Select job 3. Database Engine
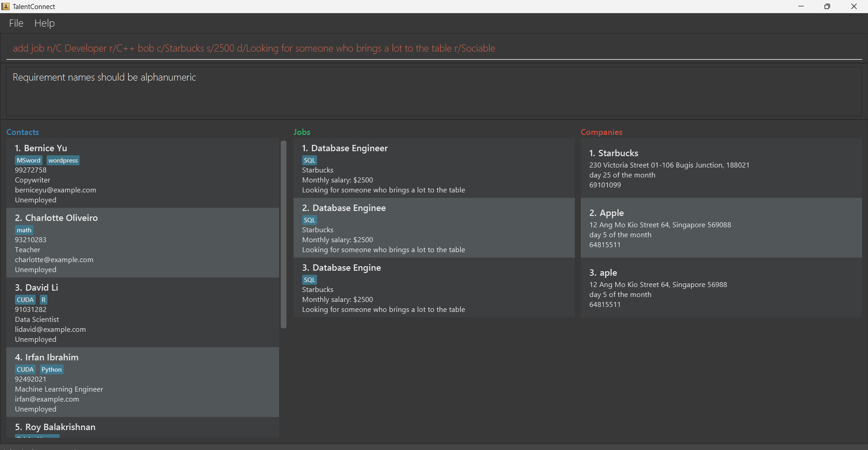 [434, 287]
